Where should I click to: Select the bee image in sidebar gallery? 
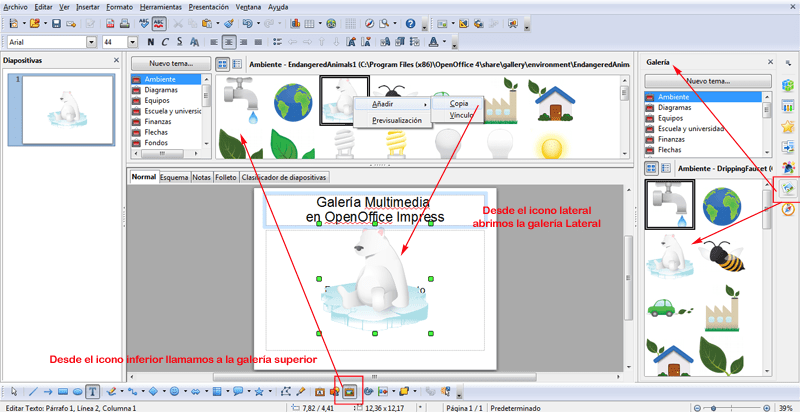(722, 255)
